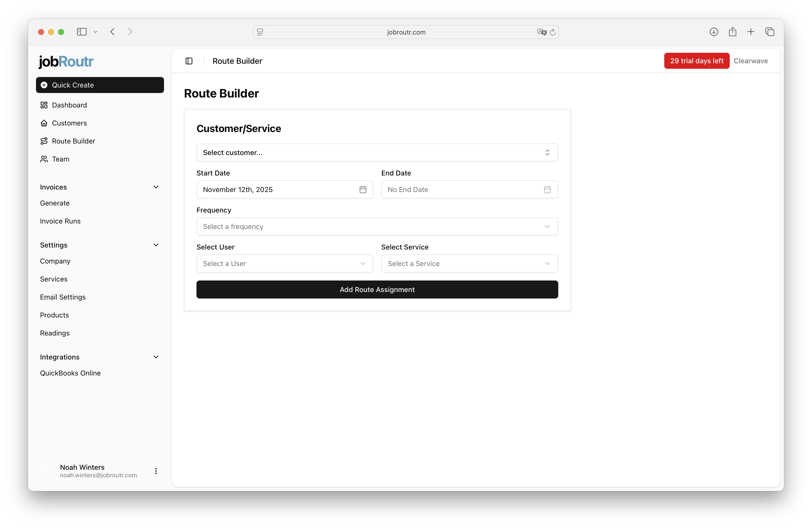
Task: Click the Team people icon
Action: point(44,159)
